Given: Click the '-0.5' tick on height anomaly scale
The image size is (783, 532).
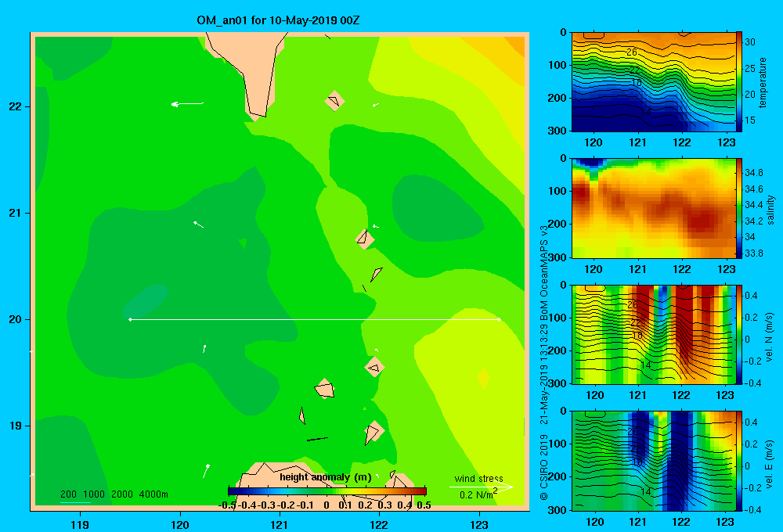Looking at the screenshot, I should (x=227, y=505).
